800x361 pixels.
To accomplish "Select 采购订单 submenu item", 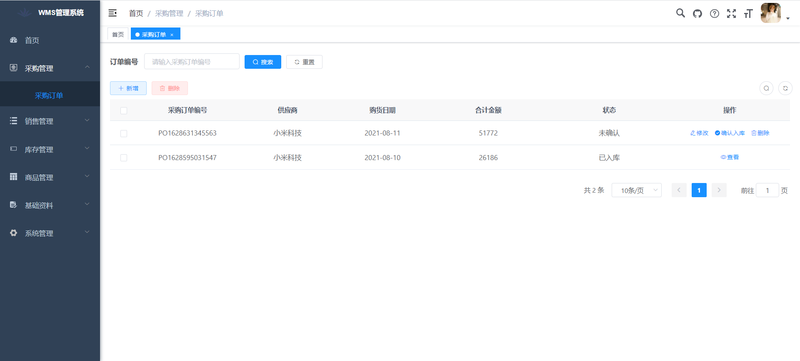I will pyautogui.click(x=50, y=95).
